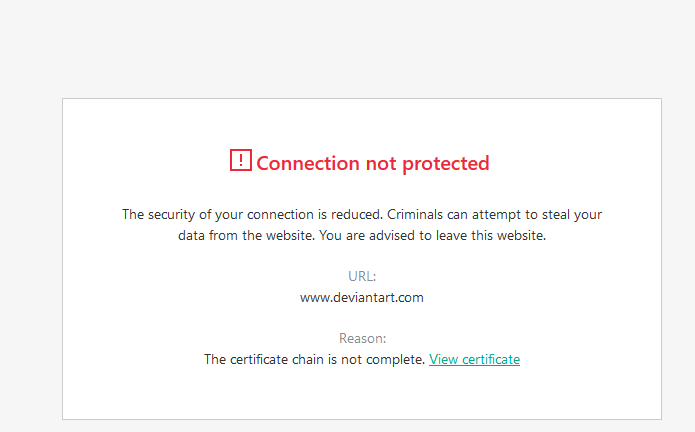
Task: Click the 'Reason:' label
Action: 362,338
